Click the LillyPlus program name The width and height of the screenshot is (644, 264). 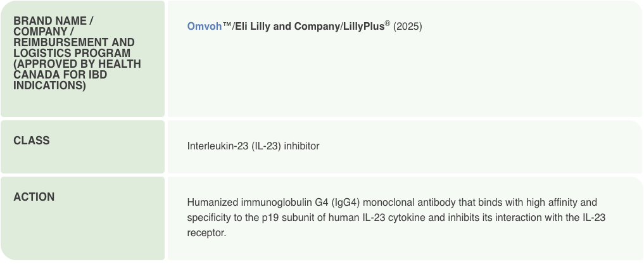tap(363, 27)
